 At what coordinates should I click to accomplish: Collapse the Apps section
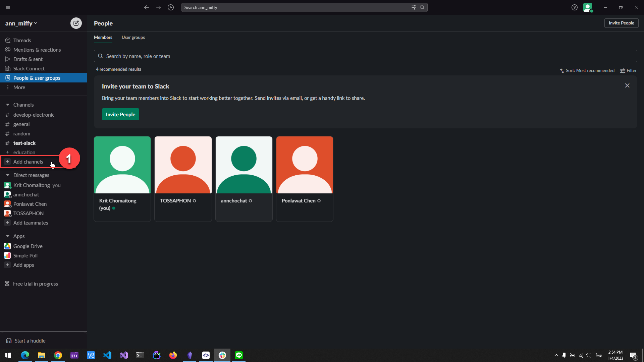point(8,236)
